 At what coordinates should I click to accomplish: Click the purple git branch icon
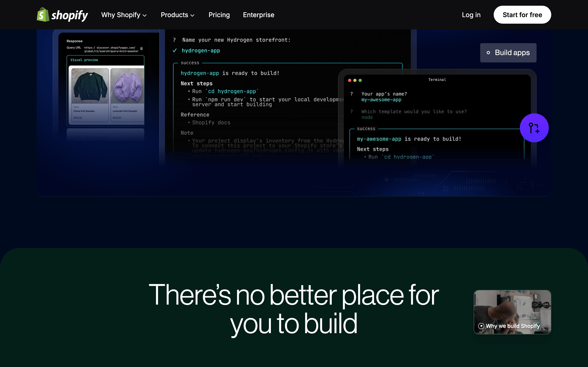point(534,128)
